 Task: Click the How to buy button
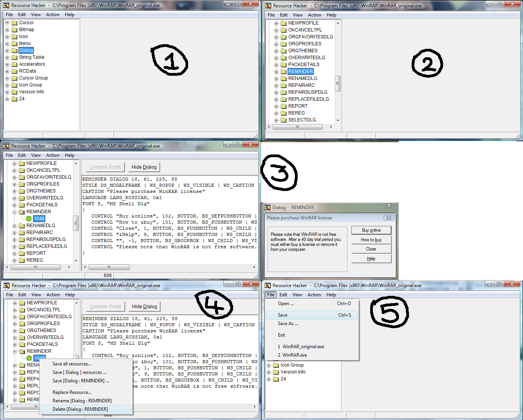tap(371, 240)
